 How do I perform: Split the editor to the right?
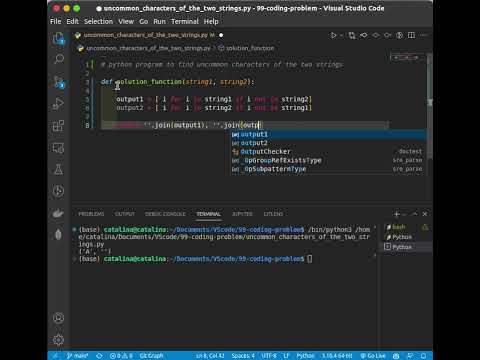tap(411, 35)
